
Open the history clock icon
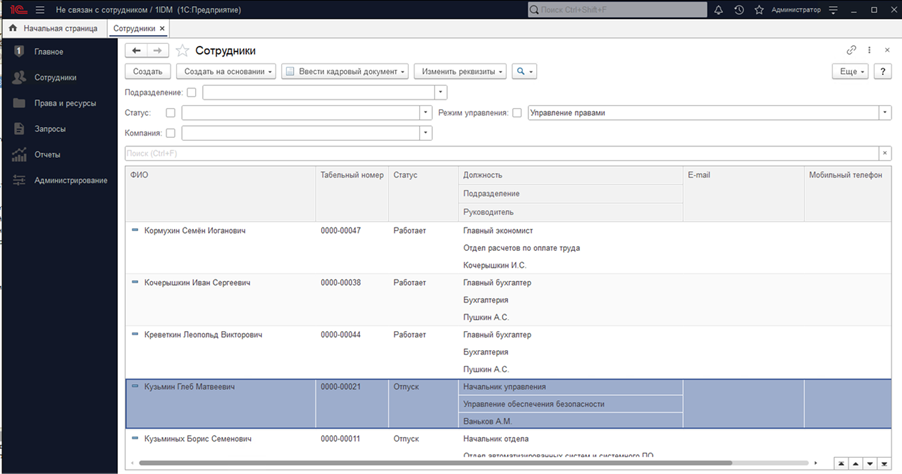739,10
